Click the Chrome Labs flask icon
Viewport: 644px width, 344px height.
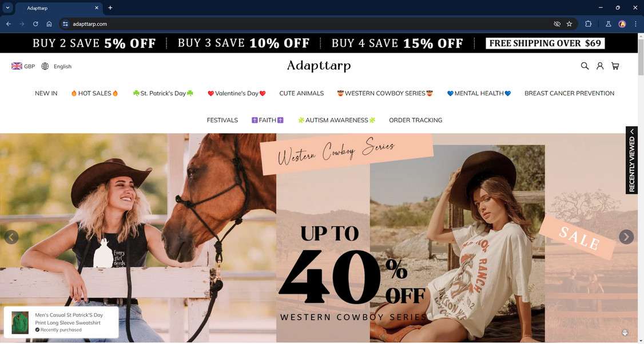[x=609, y=24]
